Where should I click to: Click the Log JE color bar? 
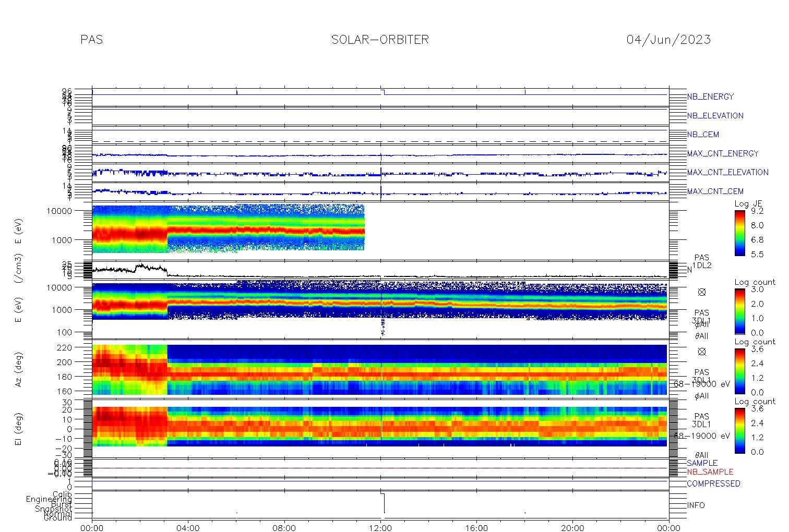pos(739,233)
